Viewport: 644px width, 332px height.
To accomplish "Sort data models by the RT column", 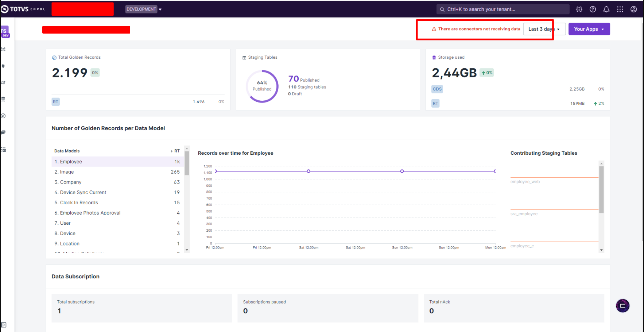I will [x=175, y=151].
